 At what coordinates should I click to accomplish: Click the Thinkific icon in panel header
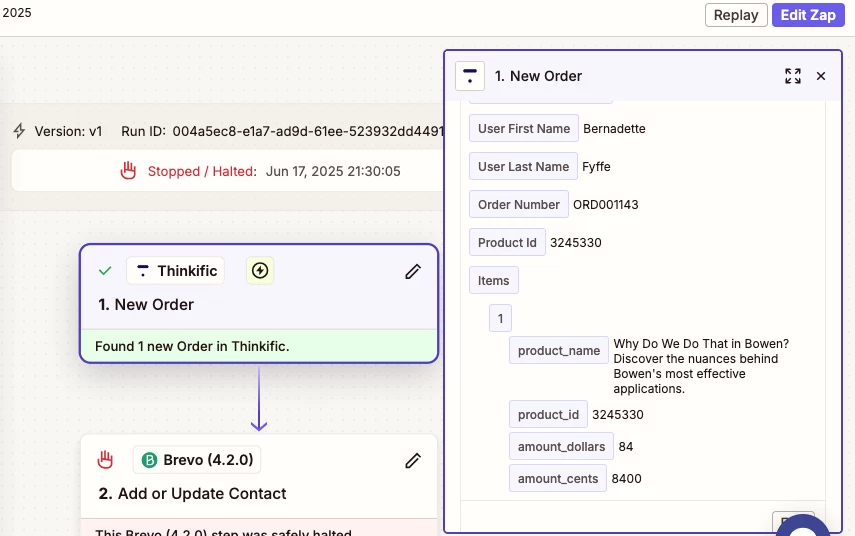[x=469, y=76]
